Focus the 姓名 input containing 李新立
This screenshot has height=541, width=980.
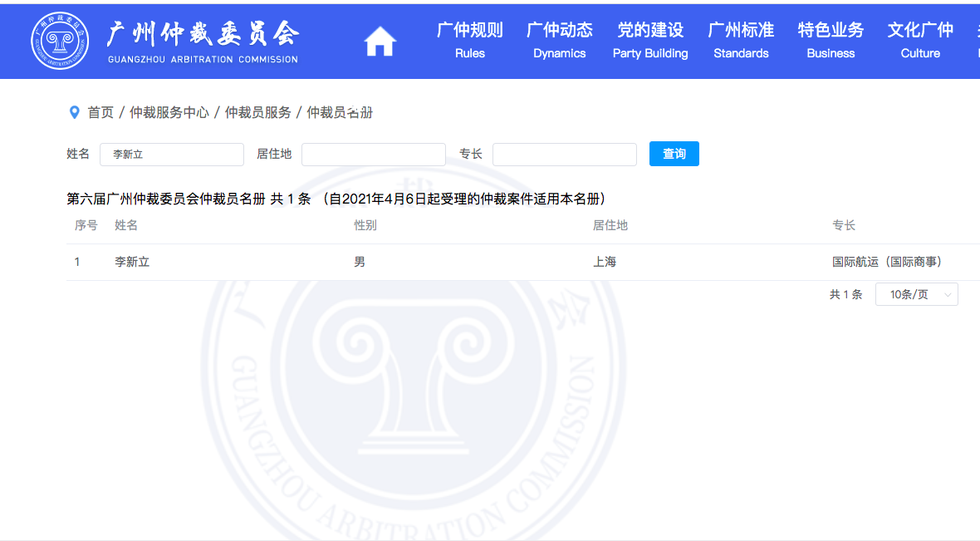tap(172, 155)
